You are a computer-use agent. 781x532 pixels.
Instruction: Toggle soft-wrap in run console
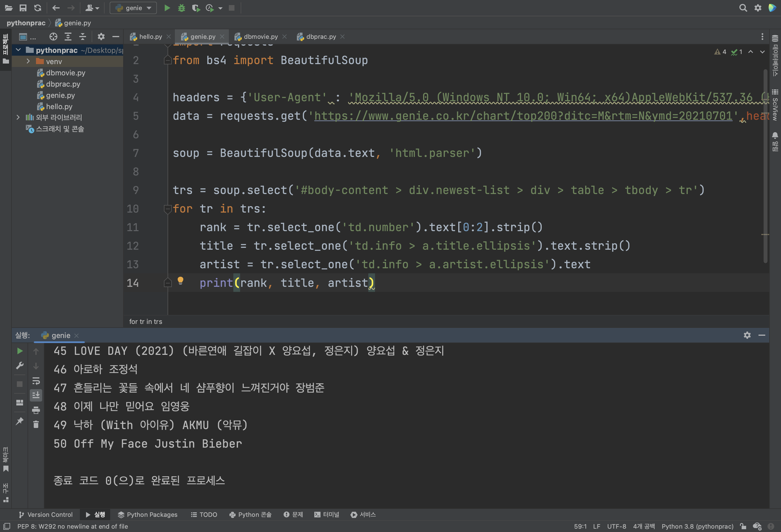coord(36,381)
